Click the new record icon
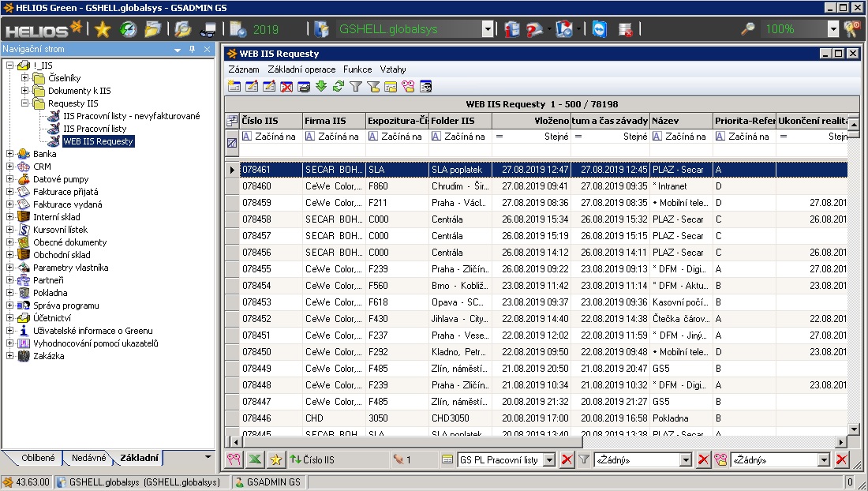The height and width of the screenshot is (491, 868). pyautogui.click(x=234, y=86)
